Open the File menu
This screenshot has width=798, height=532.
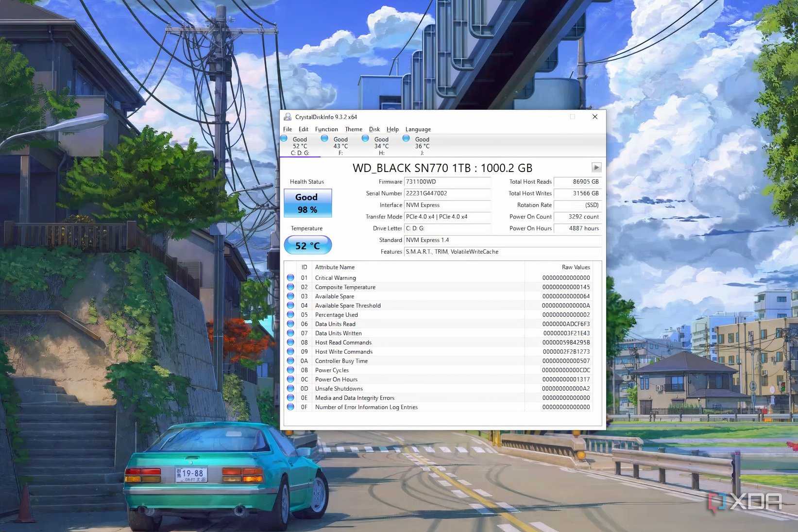point(288,129)
